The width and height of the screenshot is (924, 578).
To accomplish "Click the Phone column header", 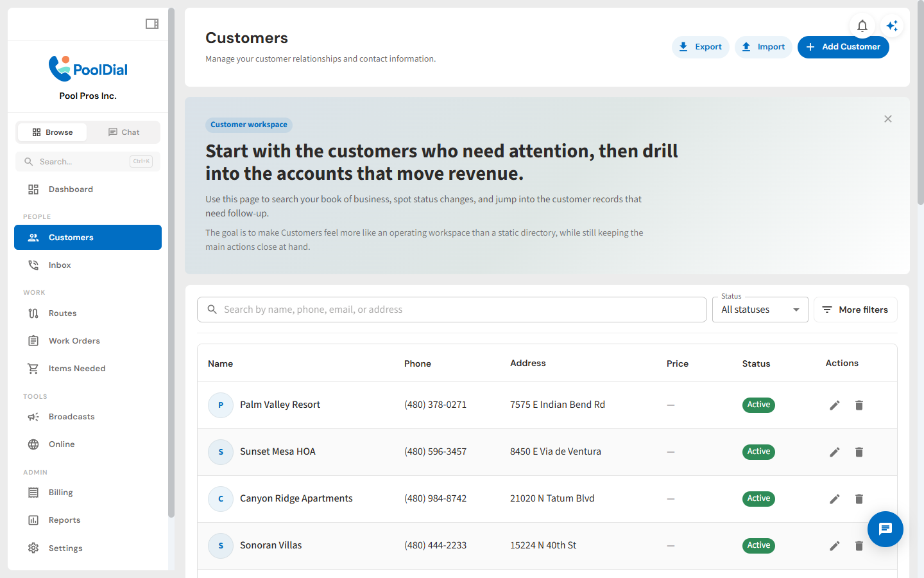I will click(418, 363).
